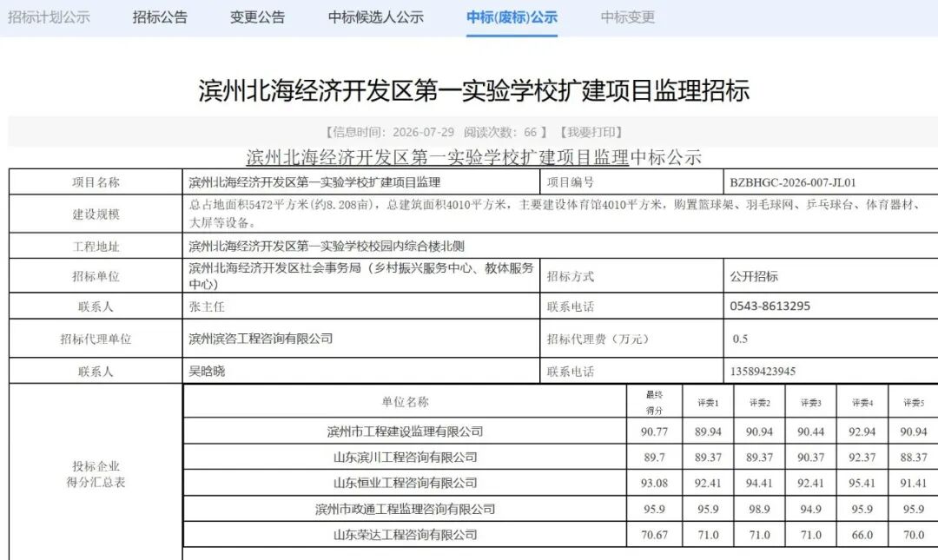The width and height of the screenshot is (938, 560).
Task: Open the 中标变更 tab
Action: [628, 16]
